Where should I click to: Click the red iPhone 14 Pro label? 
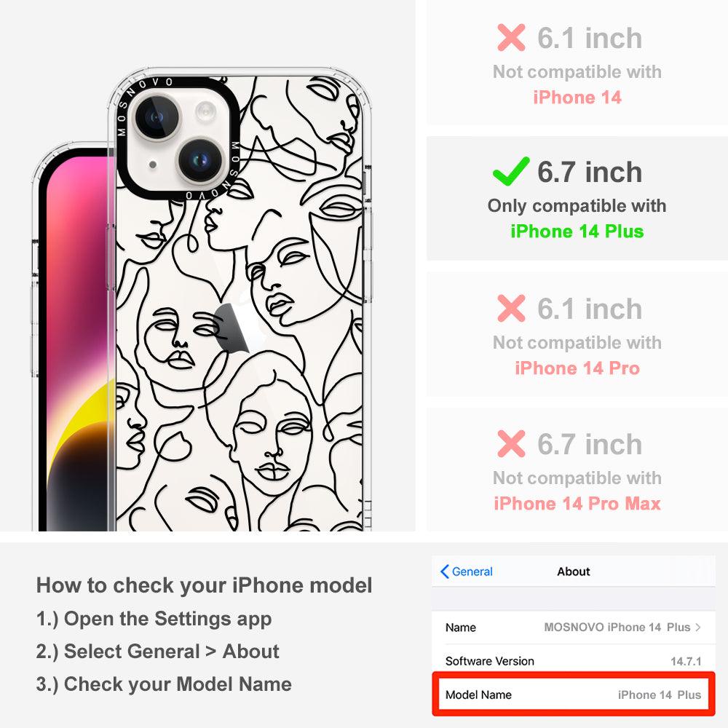[577, 368]
